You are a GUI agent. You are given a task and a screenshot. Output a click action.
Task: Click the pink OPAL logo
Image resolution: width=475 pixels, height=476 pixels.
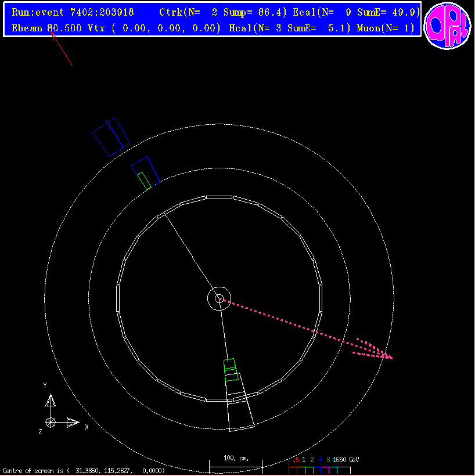coord(446,26)
